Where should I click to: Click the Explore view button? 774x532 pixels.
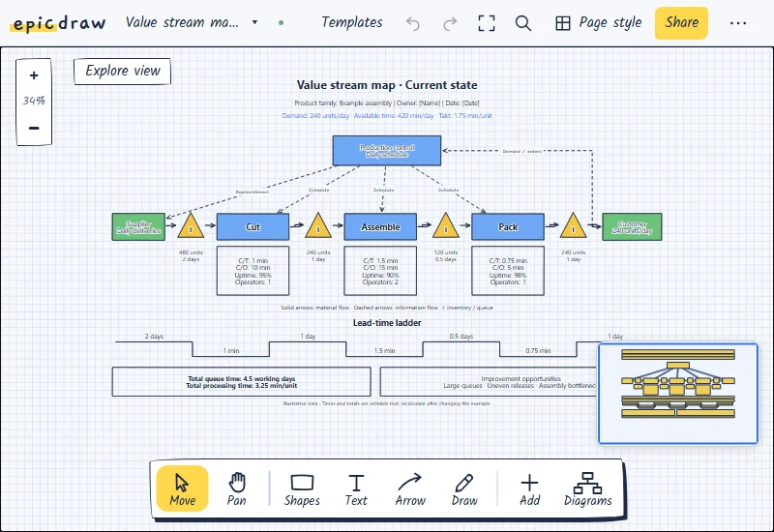click(123, 71)
